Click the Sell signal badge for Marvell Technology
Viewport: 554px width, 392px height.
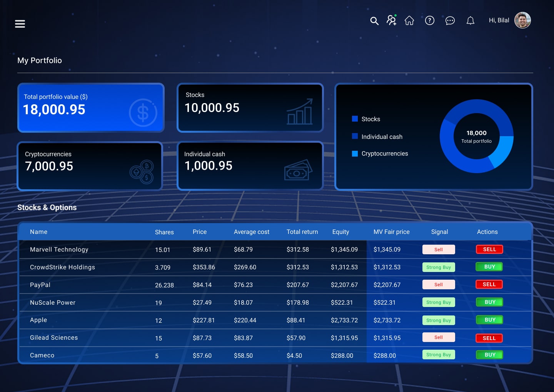439,250
